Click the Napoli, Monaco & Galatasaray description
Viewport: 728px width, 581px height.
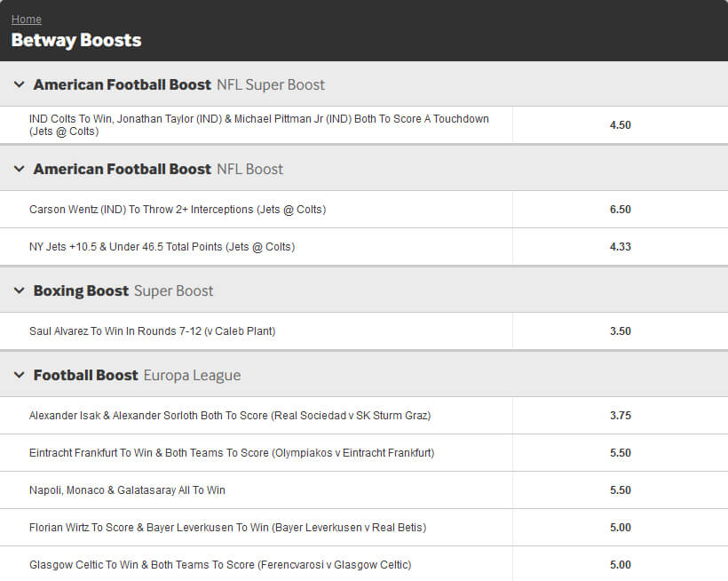pyautogui.click(x=127, y=490)
